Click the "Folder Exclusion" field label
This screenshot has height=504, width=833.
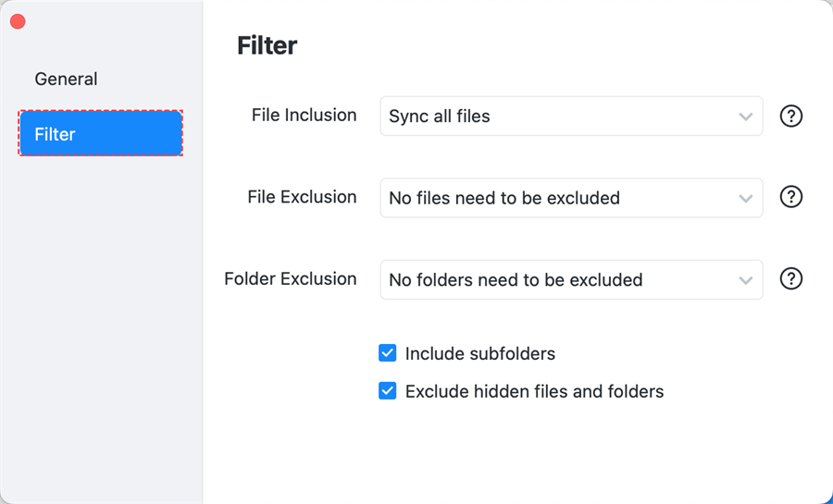tap(290, 278)
